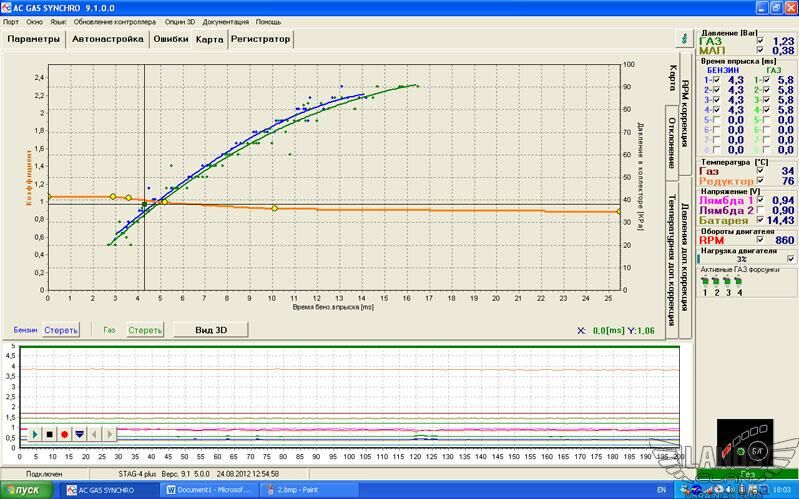
Task: Click the blue down-arrow save icon
Action: coord(79,435)
